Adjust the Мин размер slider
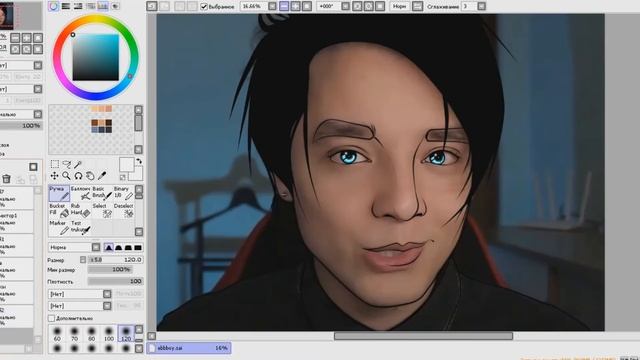 point(109,269)
